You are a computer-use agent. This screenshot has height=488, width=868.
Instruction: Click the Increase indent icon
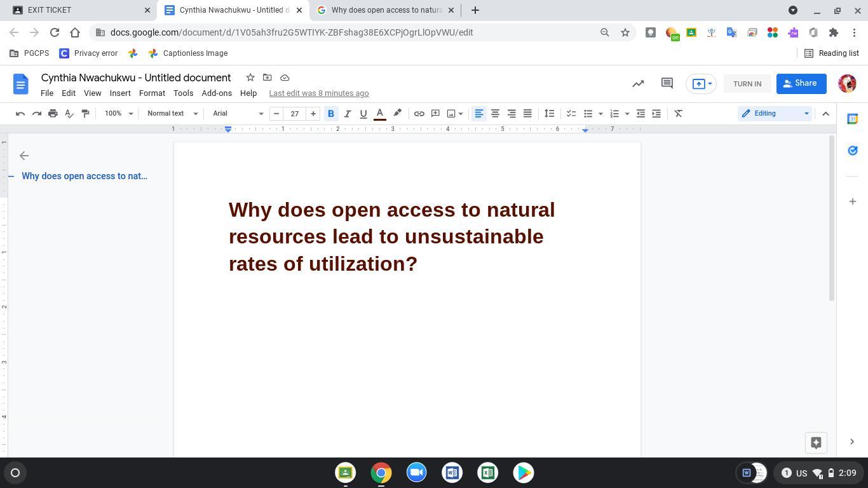[x=656, y=114]
